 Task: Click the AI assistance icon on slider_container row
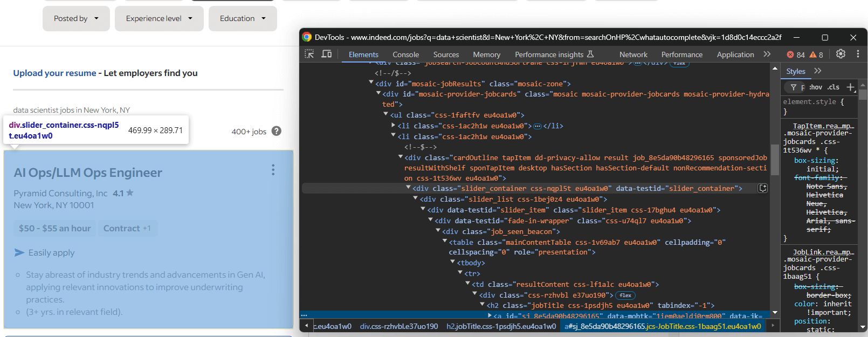pyautogui.click(x=763, y=188)
